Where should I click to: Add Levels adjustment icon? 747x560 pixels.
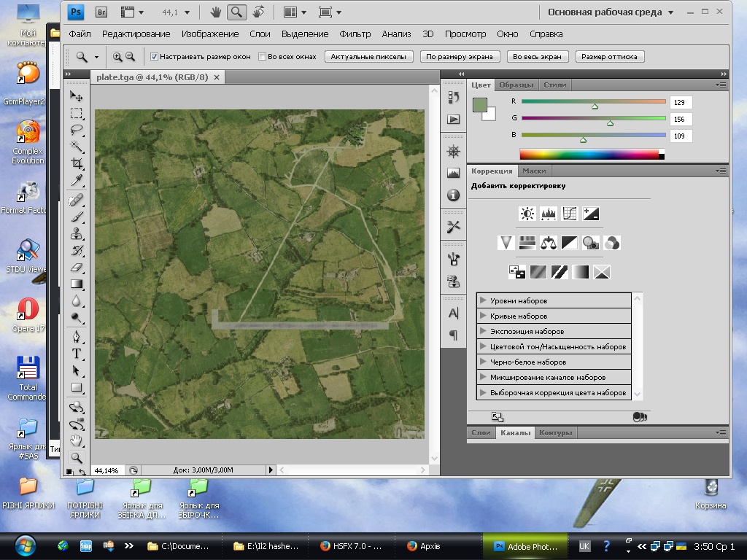(548, 214)
